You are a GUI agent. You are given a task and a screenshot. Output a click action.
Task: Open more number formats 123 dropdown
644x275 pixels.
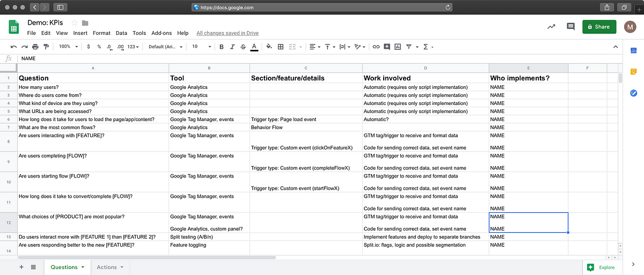[133, 47]
